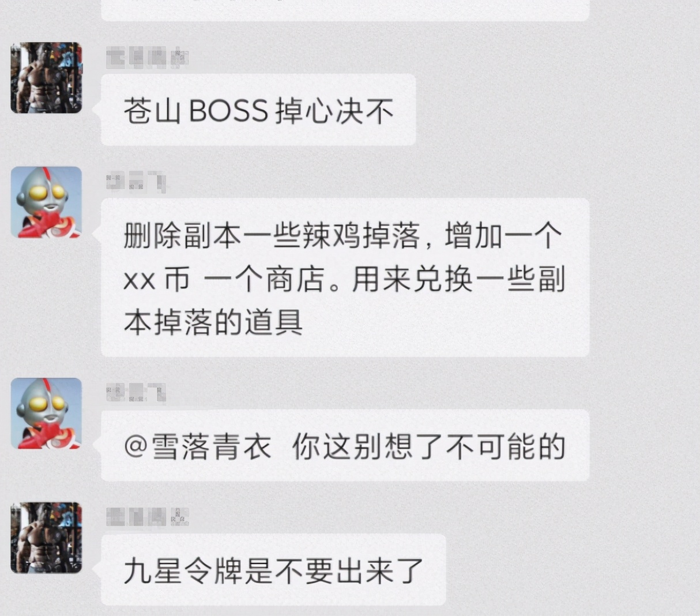Screen dimensions: 700x616
Task: Open muscular avatar beside 九星令牌 message
Action: (46, 538)
